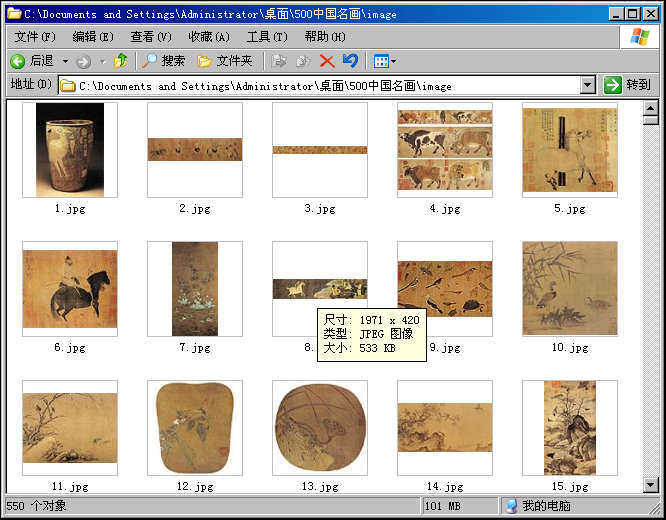Click the 550 objects status text
The image size is (666, 520).
[x=37, y=506]
